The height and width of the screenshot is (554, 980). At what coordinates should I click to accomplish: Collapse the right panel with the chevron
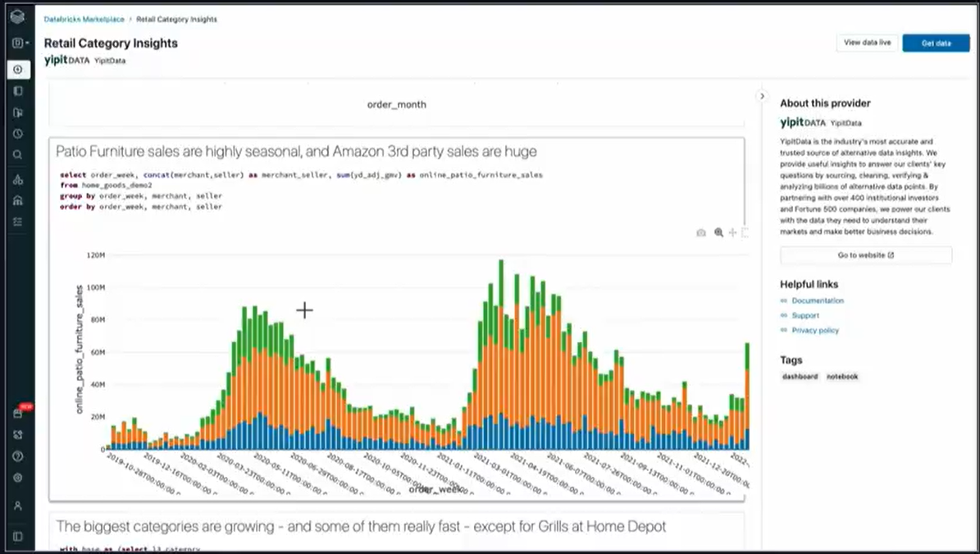(x=762, y=96)
